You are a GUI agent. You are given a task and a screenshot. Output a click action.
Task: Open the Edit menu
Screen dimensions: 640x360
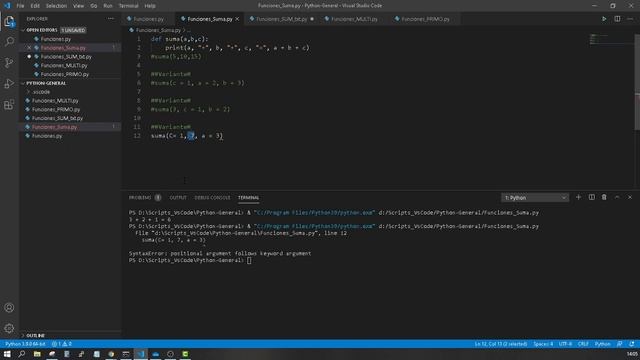click(x=35, y=6)
